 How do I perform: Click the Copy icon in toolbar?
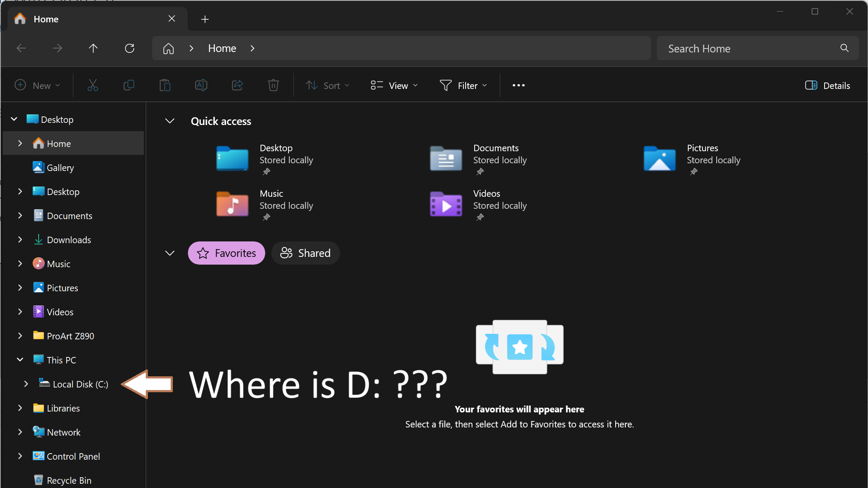(129, 85)
